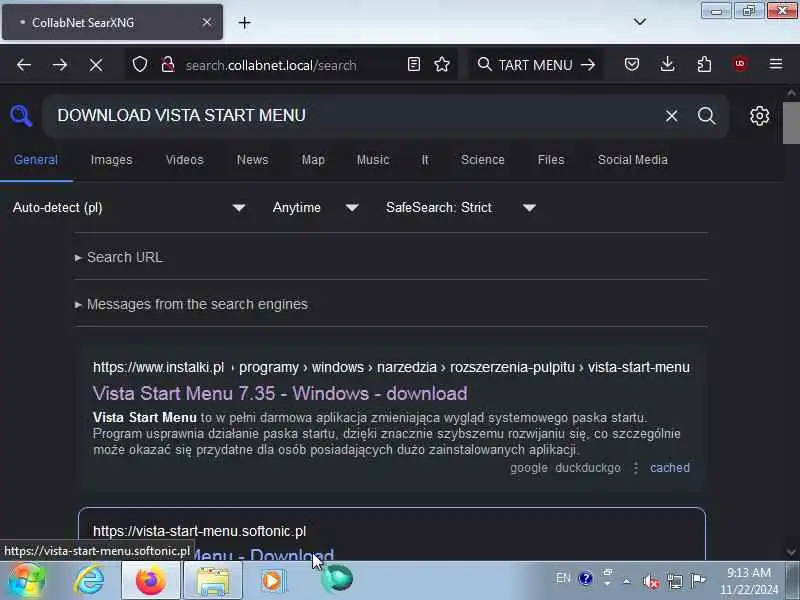Open the Auto-detect (pl) language dropdown
800x600 pixels.
pos(129,208)
